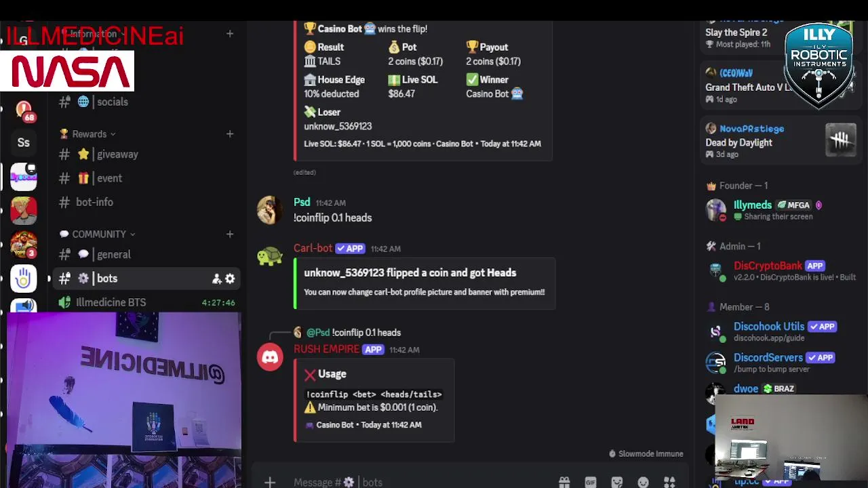Open the purple streaming server icon
This screenshot has height=488, width=868.
click(24, 177)
